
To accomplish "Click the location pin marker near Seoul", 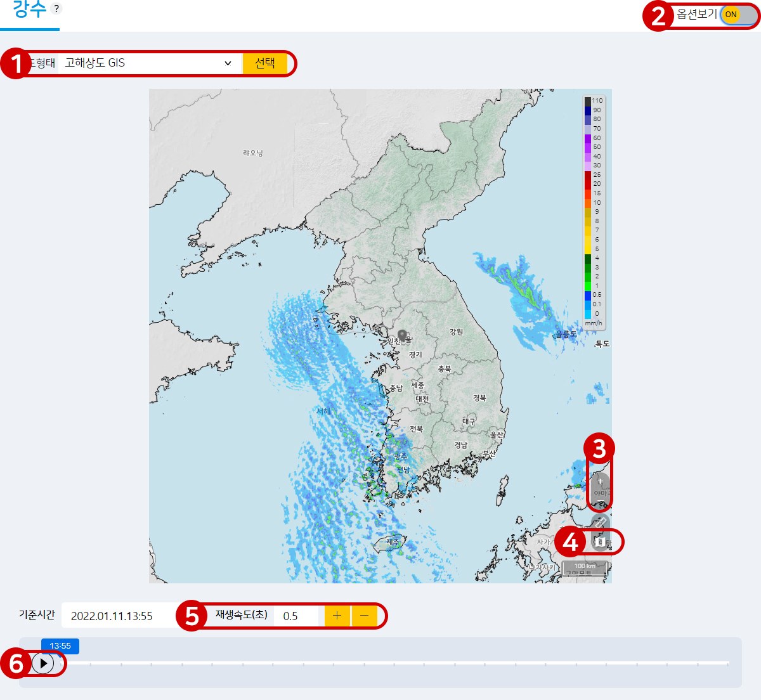I will (401, 335).
